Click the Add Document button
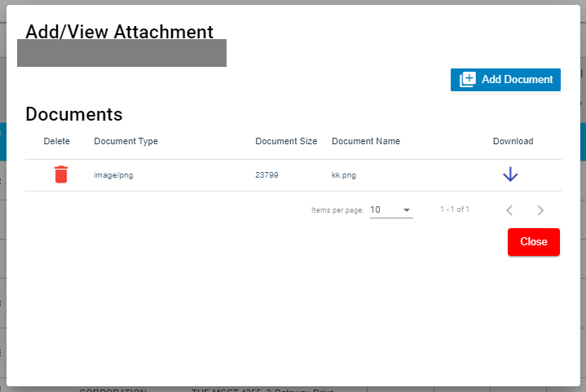Image resolution: width=586 pixels, height=392 pixels. tap(505, 80)
